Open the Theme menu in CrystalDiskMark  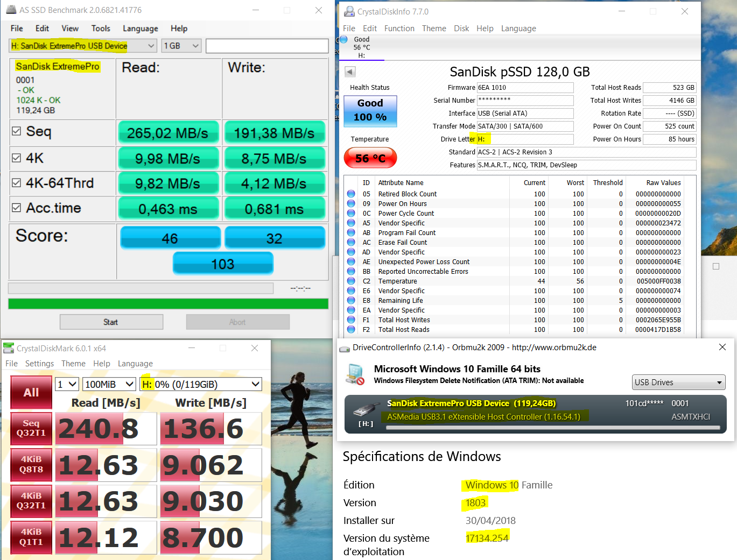[x=73, y=364]
